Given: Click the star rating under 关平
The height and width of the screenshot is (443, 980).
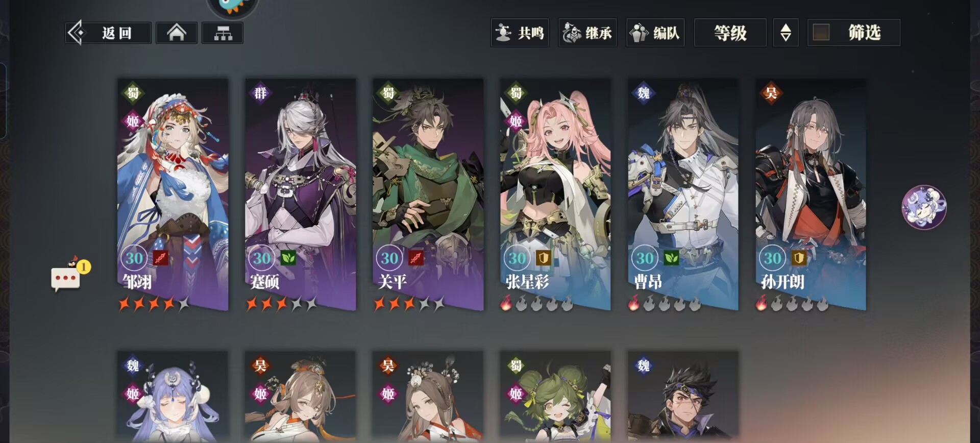Looking at the screenshot, I should coord(409,304).
